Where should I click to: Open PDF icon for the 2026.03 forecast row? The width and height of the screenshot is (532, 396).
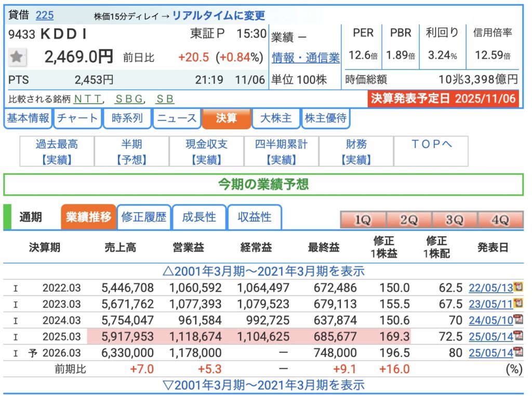coord(517,352)
